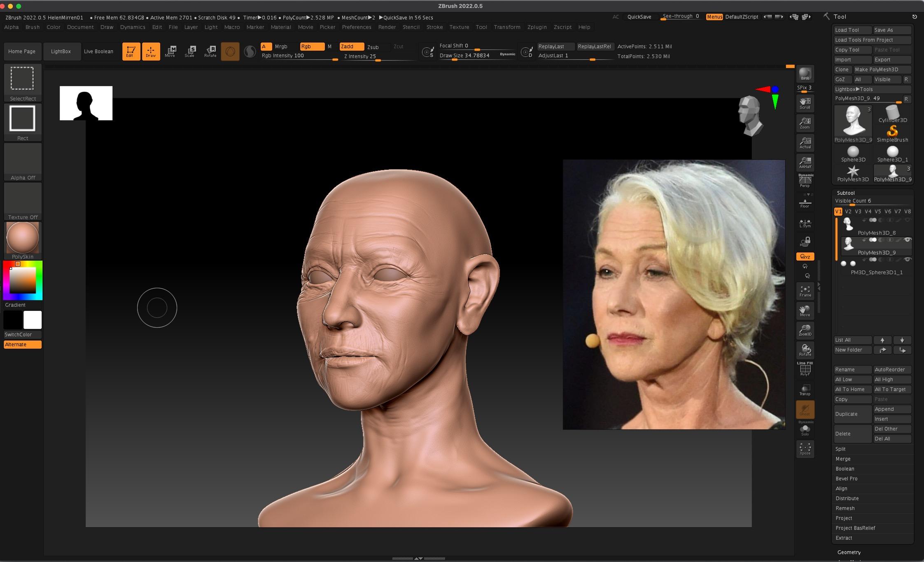Click the Frame mesh icon
The width and height of the screenshot is (924, 562).
(805, 291)
